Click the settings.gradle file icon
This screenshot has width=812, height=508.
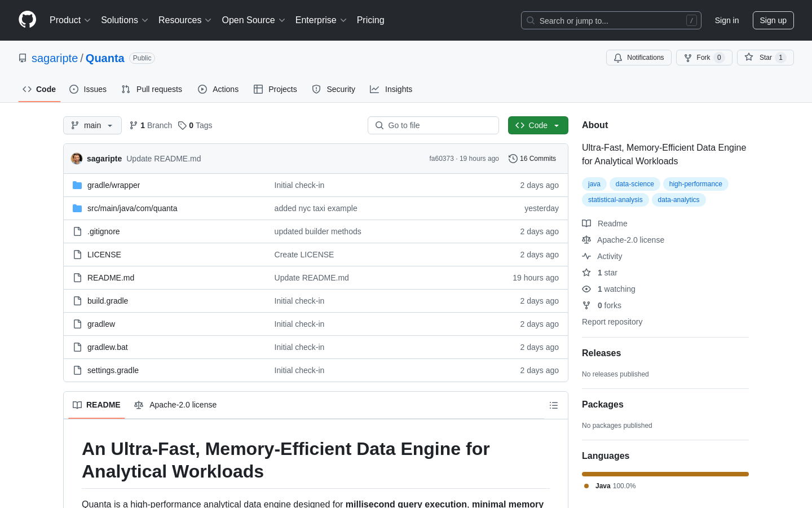[x=77, y=370]
